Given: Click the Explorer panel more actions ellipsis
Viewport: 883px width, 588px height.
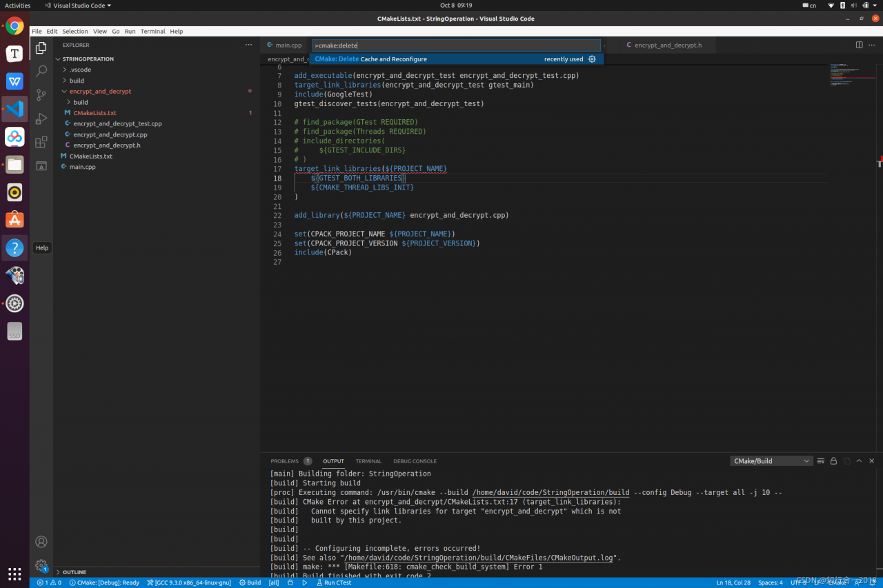Looking at the screenshot, I should coord(249,45).
